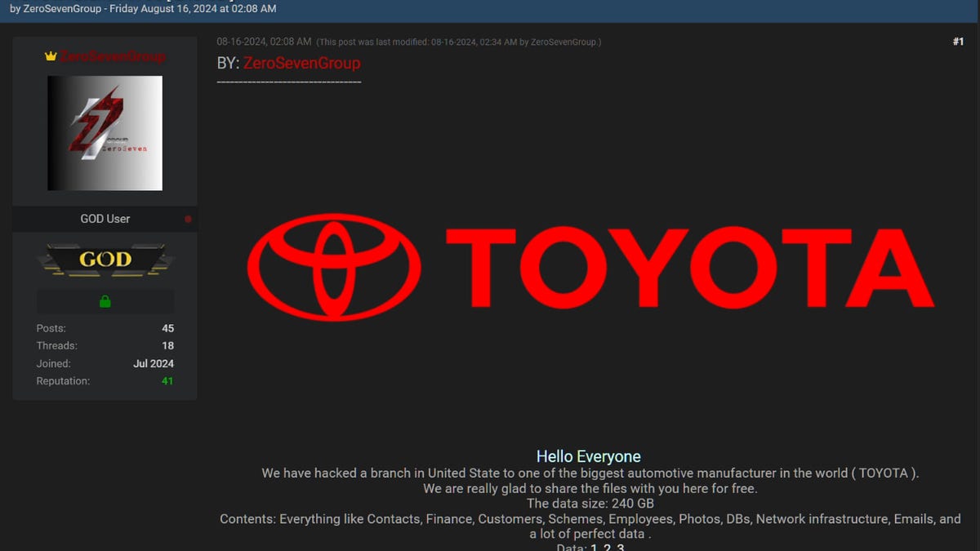
Task: Click the red TOYOTA wordmark
Action: 689,267
